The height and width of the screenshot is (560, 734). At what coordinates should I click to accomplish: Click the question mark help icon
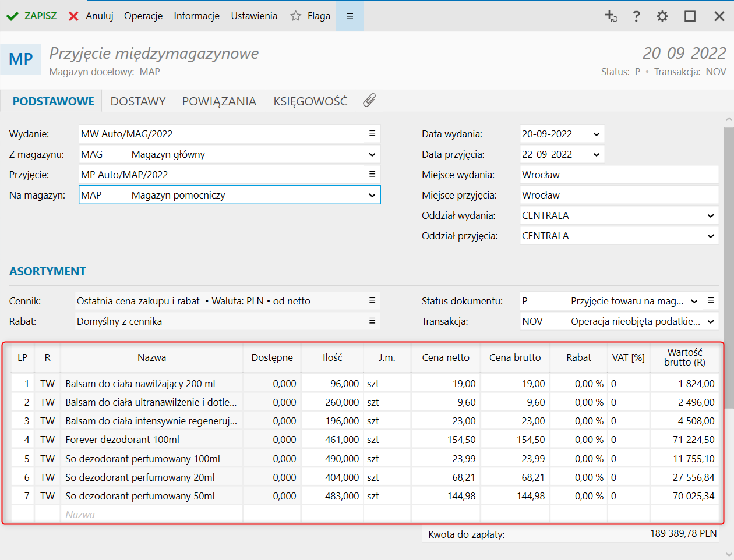tap(636, 16)
